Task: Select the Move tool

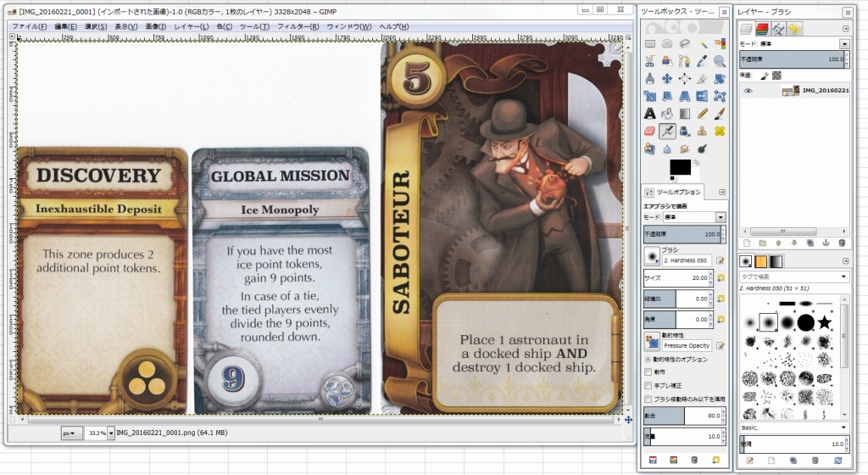Action: [667, 79]
